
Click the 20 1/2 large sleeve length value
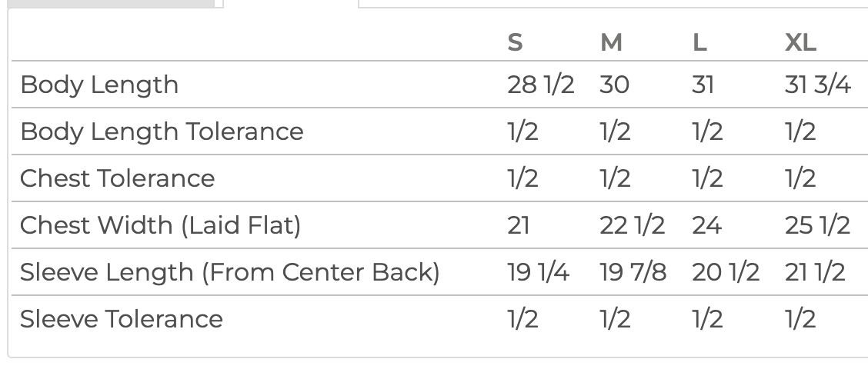(726, 273)
